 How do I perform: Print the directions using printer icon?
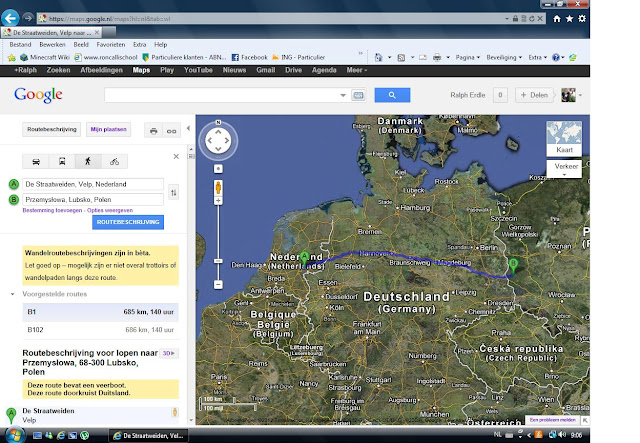[153, 131]
